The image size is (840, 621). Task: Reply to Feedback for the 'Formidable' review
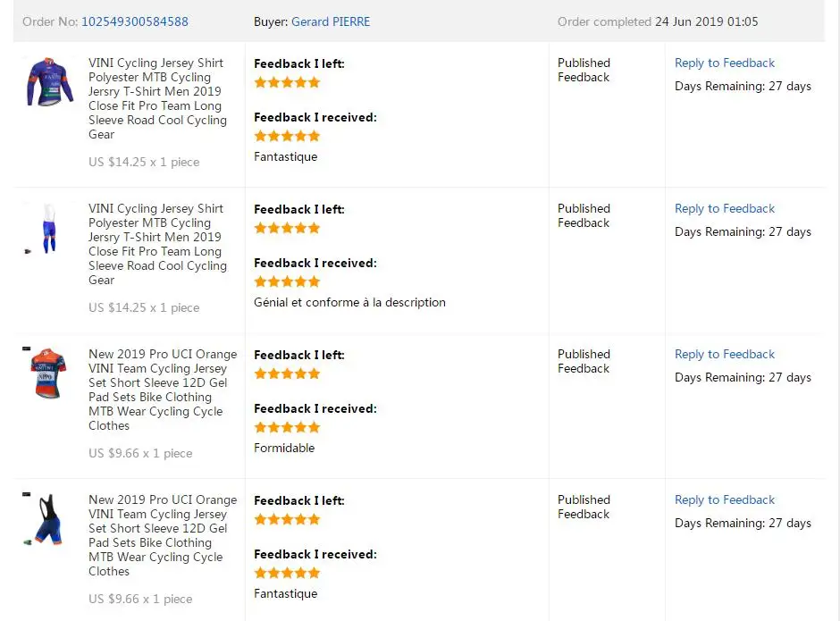[x=725, y=355]
